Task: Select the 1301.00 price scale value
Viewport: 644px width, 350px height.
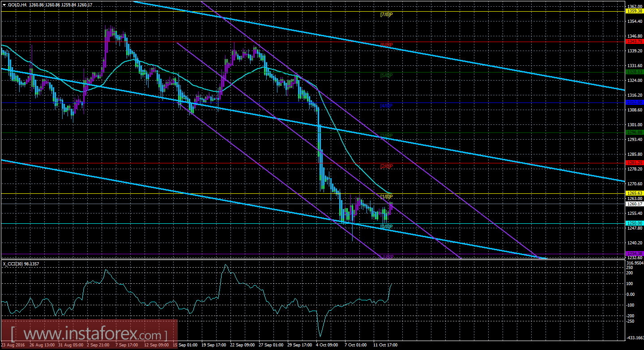Action: click(x=634, y=125)
